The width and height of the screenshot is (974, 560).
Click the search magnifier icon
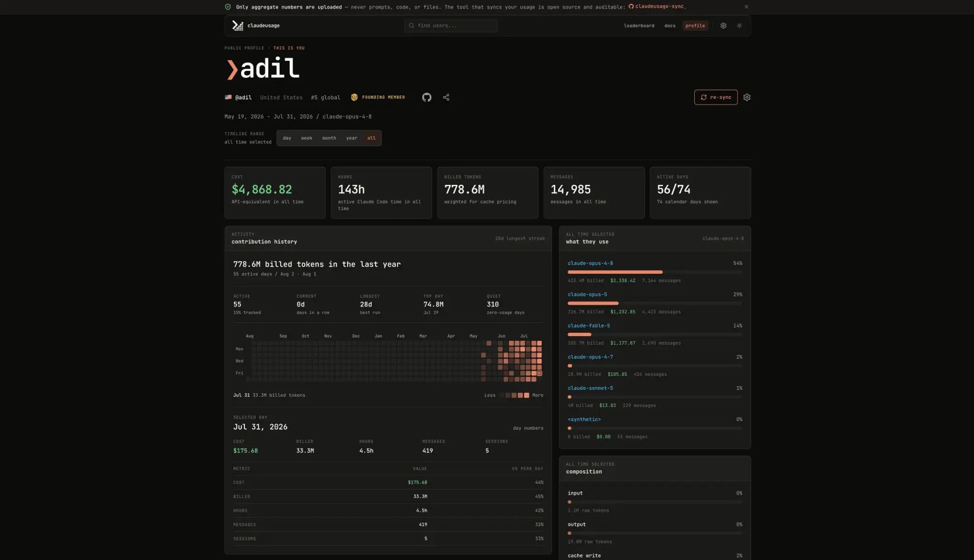pos(411,26)
